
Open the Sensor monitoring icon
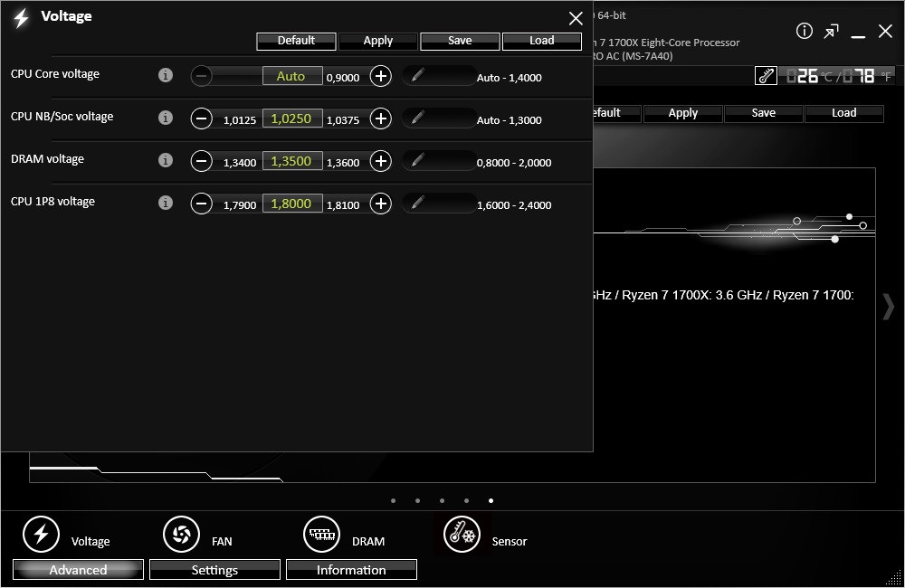click(x=462, y=536)
